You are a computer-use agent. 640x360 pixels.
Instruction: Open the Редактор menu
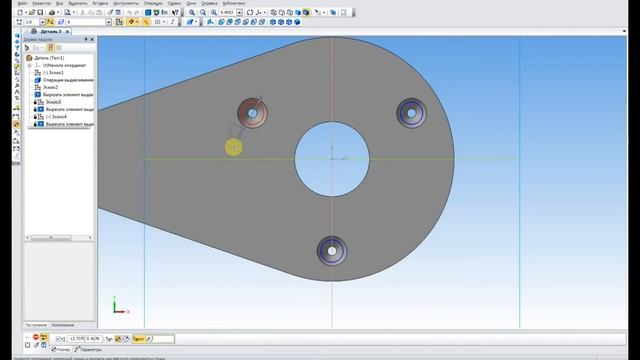point(41,3)
